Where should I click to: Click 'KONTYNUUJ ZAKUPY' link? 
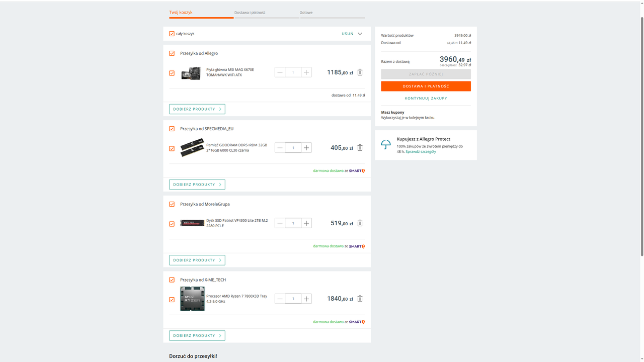pos(426,99)
